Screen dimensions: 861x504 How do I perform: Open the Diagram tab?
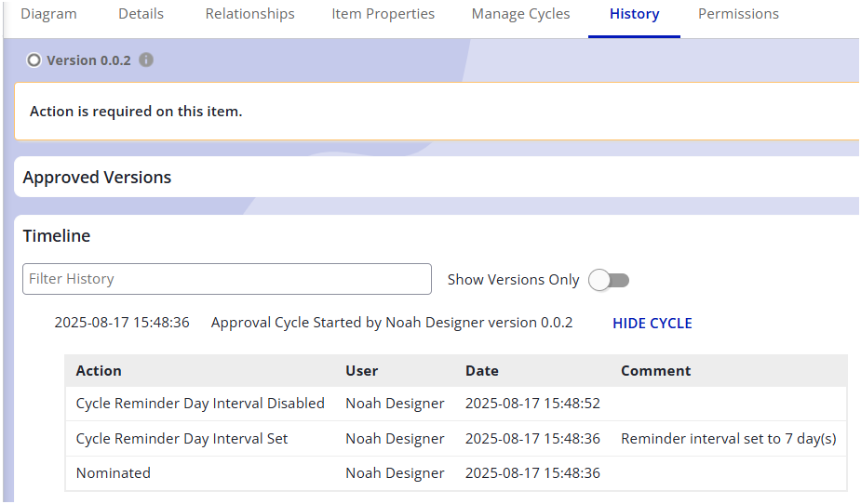pyautogui.click(x=48, y=14)
